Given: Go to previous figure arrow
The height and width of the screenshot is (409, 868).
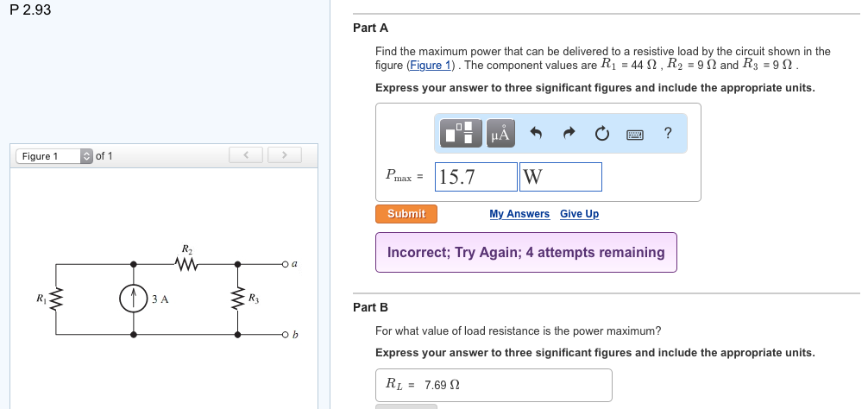Looking at the screenshot, I should coord(246,155).
